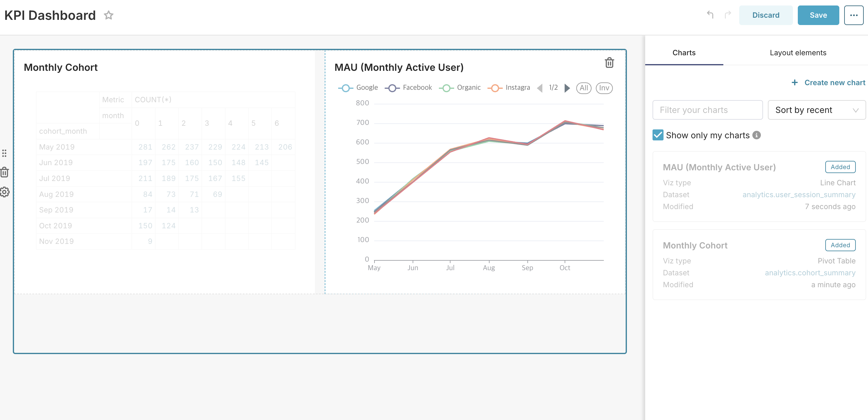This screenshot has width=868, height=420.
Task: Switch to the Layout elements tab
Action: click(x=797, y=52)
